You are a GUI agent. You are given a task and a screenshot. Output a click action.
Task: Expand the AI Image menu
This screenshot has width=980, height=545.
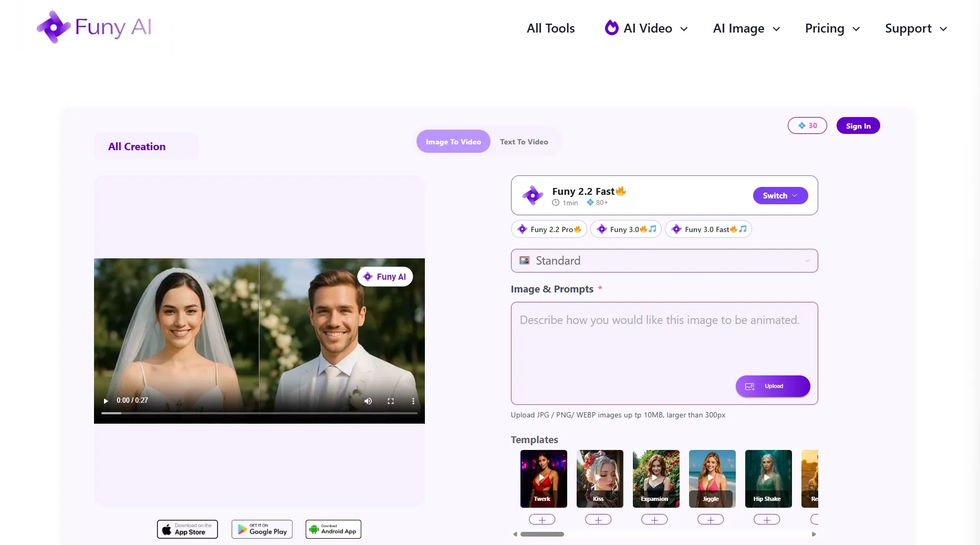point(746,28)
